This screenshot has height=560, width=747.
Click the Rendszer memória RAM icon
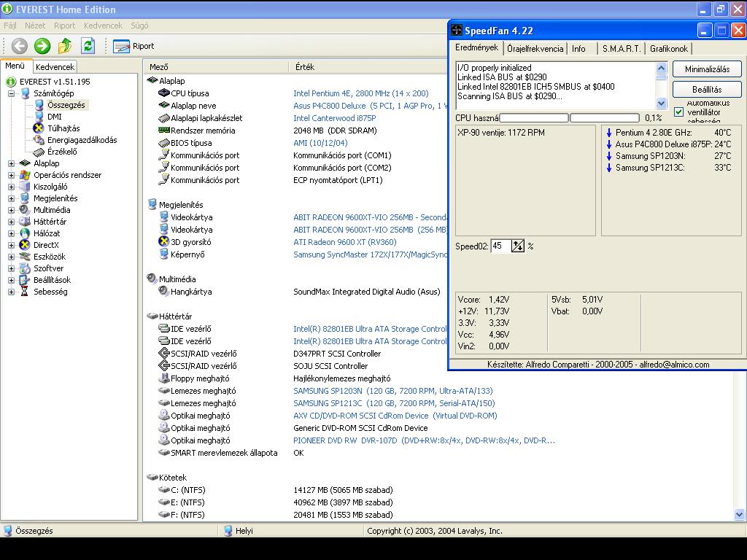(x=164, y=130)
